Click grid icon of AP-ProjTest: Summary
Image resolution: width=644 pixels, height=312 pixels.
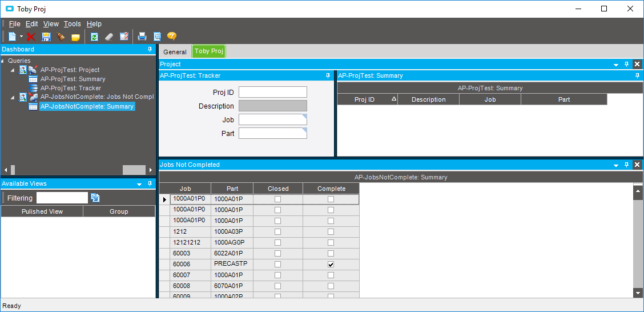coord(34,79)
